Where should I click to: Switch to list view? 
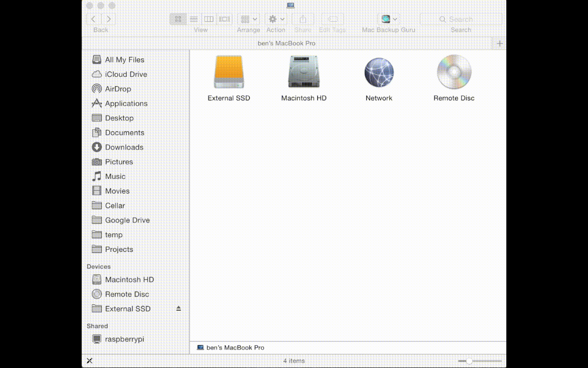pos(194,19)
